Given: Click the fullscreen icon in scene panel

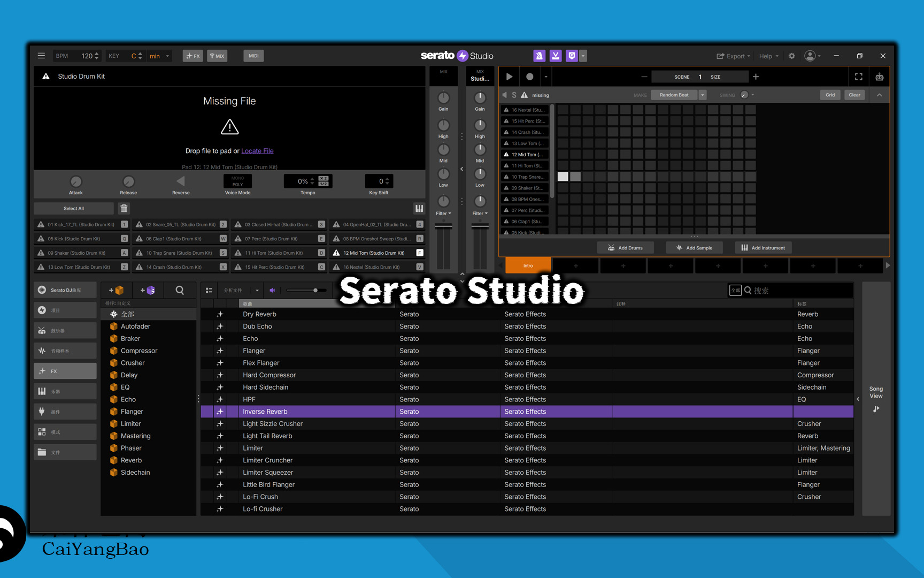Looking at the screenshot, I should [x=858, y=77].
